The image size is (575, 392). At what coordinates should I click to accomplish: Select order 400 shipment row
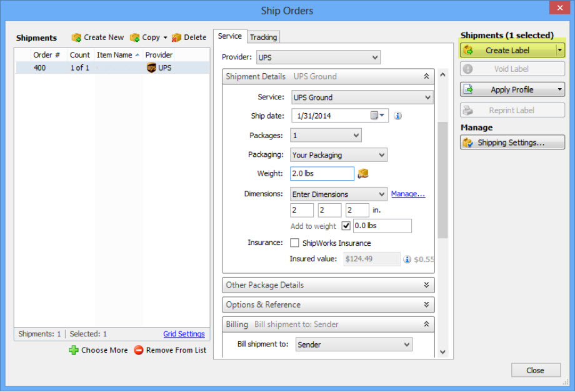112,68
